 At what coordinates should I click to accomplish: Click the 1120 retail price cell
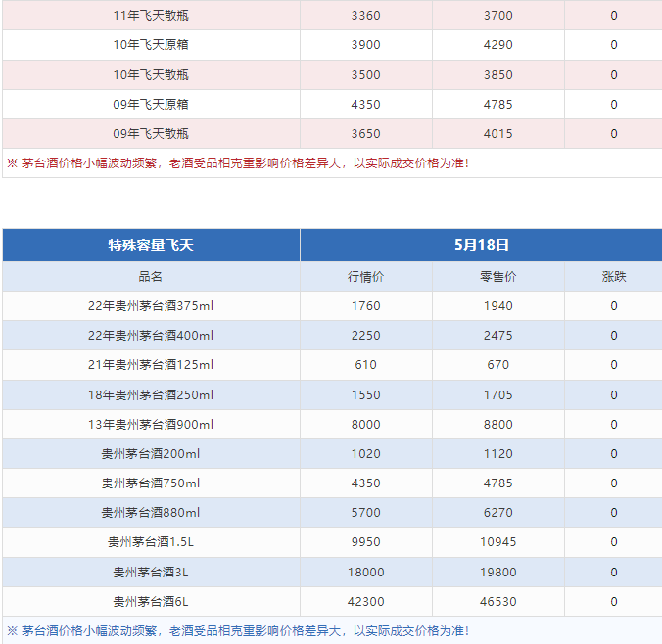pos(497,454)
